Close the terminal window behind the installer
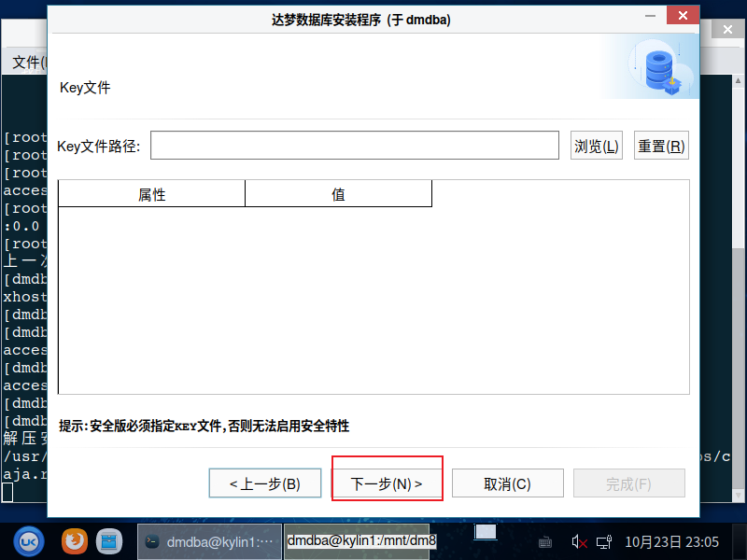 click(x=727, y=30)
